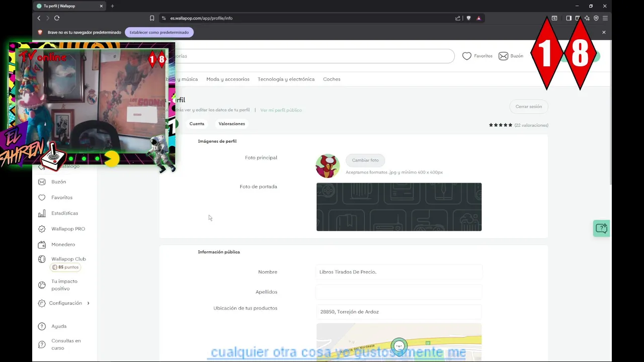Click the location pin on the map
The height and width of the screenshot is (362, 644).
click(399, 346)
